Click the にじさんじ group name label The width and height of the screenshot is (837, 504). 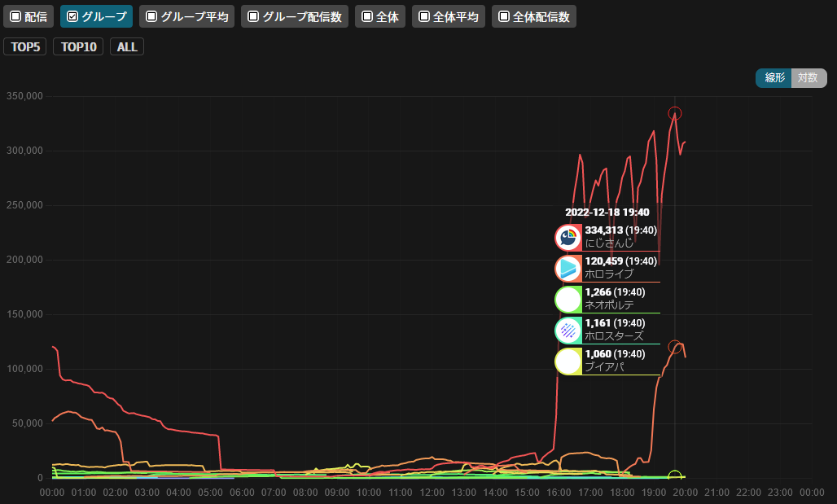pyautogui.click(x=609, y=243)
